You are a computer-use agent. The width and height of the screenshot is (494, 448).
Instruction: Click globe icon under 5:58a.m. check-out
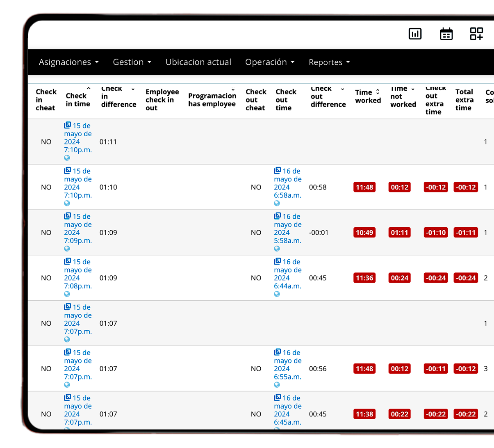[277, 249]
